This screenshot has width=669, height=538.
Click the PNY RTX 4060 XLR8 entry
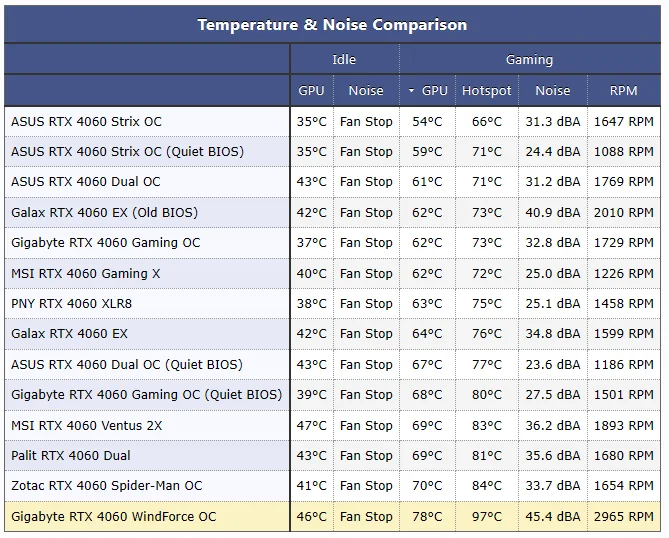[x=71, y=304]
